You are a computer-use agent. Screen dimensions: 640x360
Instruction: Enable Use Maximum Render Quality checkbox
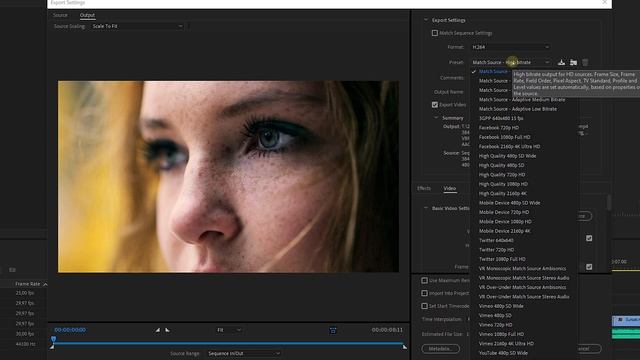[x=424, y=280]
